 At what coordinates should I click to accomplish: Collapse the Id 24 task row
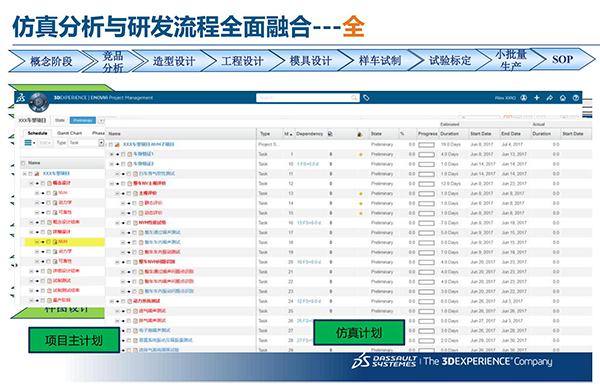(112, 301)
